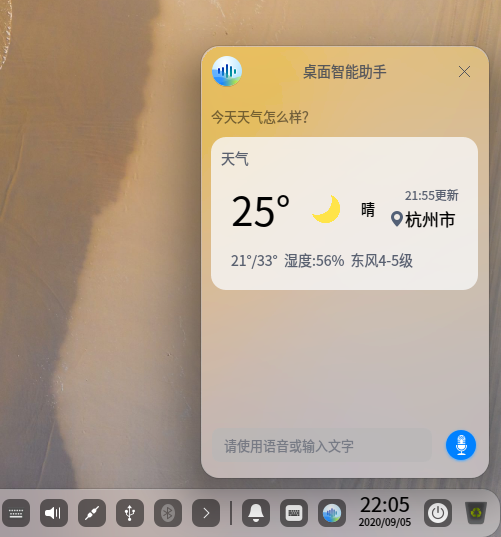Expand the tray with arrow button

206,513
